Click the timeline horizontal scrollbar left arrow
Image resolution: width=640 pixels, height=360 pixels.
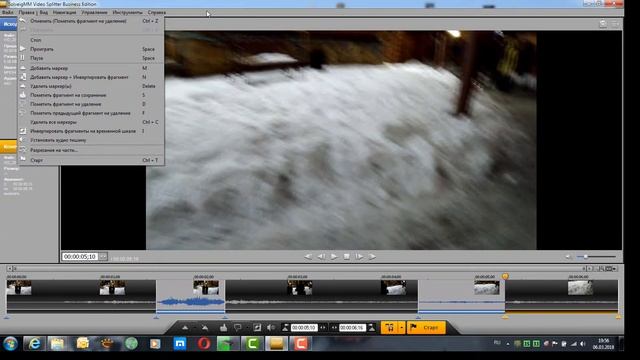point(9,269)
